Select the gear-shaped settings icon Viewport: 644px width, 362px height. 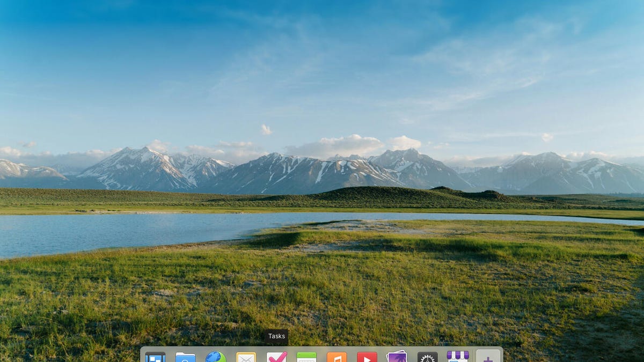[x=428, y=356]
